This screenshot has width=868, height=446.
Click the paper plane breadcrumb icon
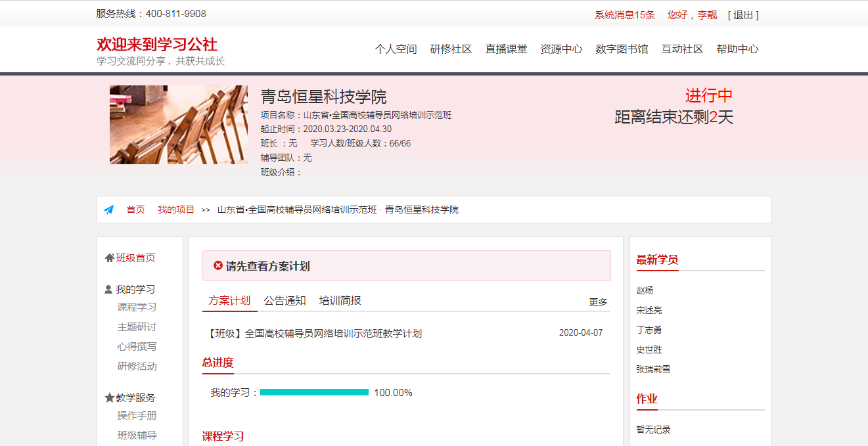[x=109, y=210]
